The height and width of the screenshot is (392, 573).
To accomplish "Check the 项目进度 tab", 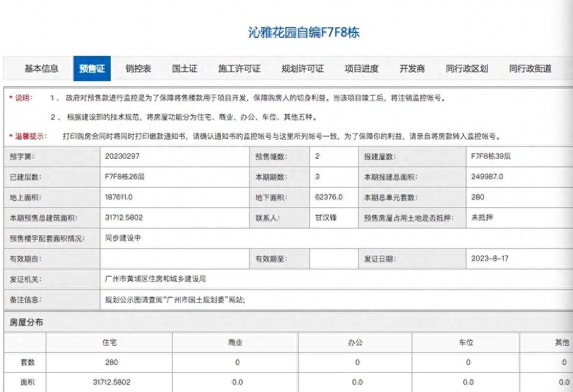I will pos(362,68).
